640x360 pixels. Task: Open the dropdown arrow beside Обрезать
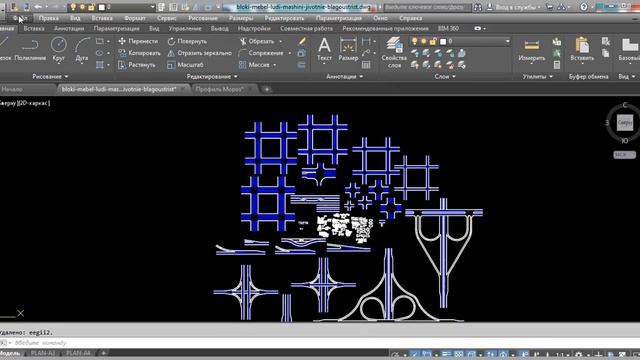pyautogui.click(x=280, y=41)
